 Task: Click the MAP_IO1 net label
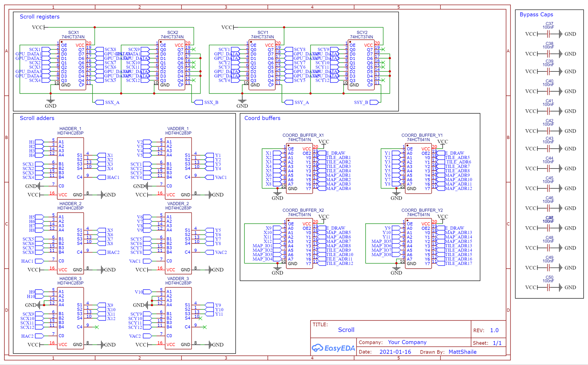pyautogui.click(x=262, y=246)
